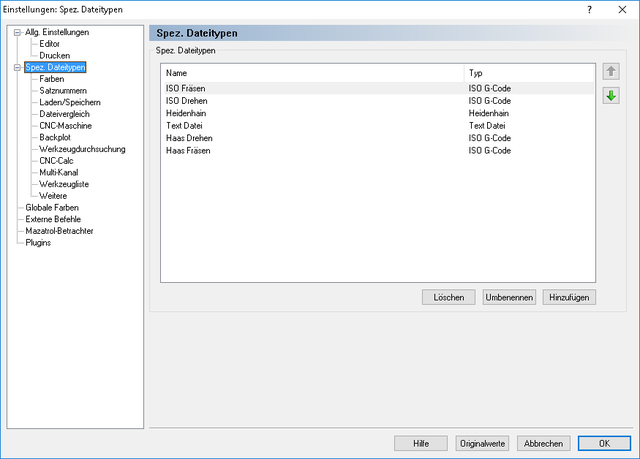
Task: Open the Globale Farben settings page
Action: (x=52, y=208)
